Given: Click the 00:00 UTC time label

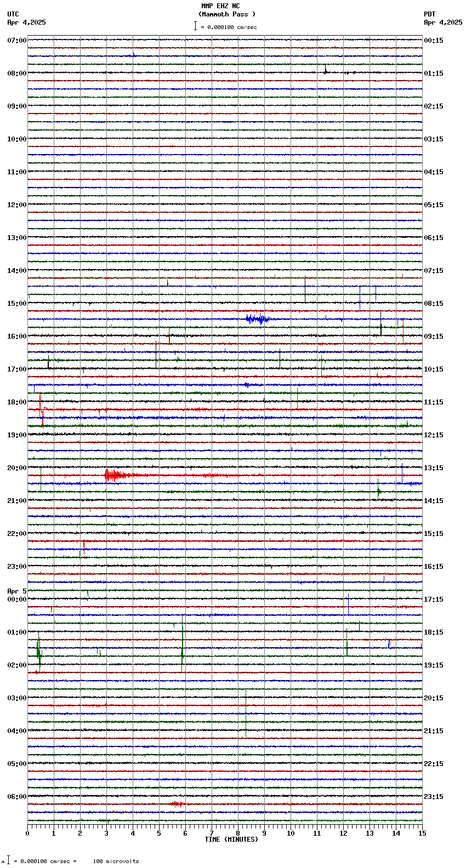Looking at the screenshot, I should [16, 599].
